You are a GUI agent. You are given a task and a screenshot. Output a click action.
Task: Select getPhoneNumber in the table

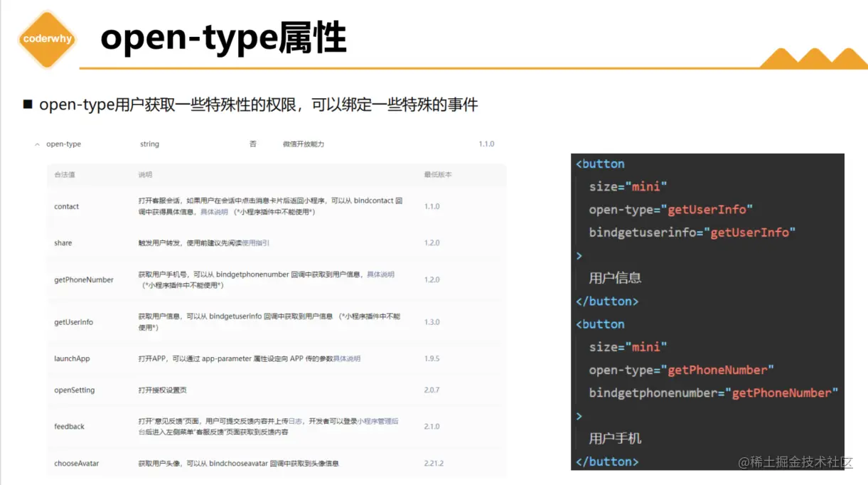coord(84,280)
